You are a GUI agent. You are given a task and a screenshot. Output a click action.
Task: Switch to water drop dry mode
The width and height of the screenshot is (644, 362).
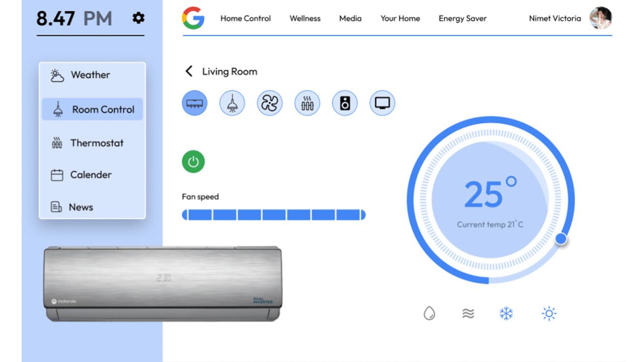[429, 314]
